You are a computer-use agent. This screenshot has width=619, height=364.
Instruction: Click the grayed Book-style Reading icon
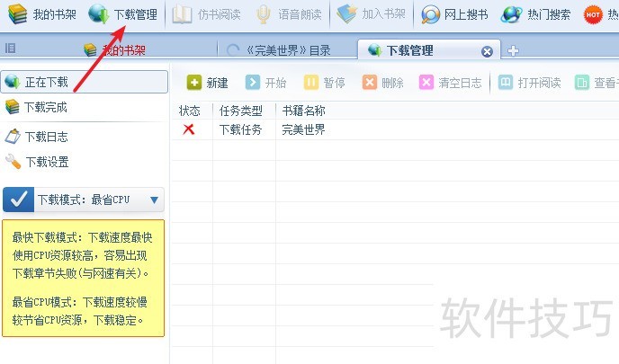coord(182,14)
